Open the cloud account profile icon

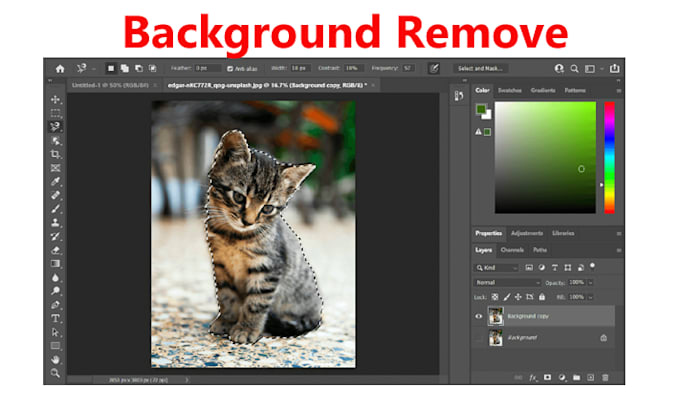559,68
